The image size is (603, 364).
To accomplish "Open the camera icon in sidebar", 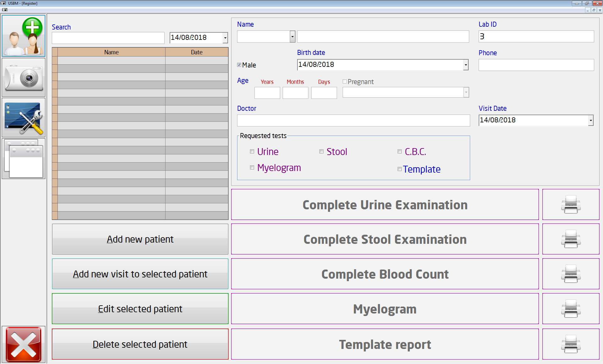I will [x=24, y=78].
